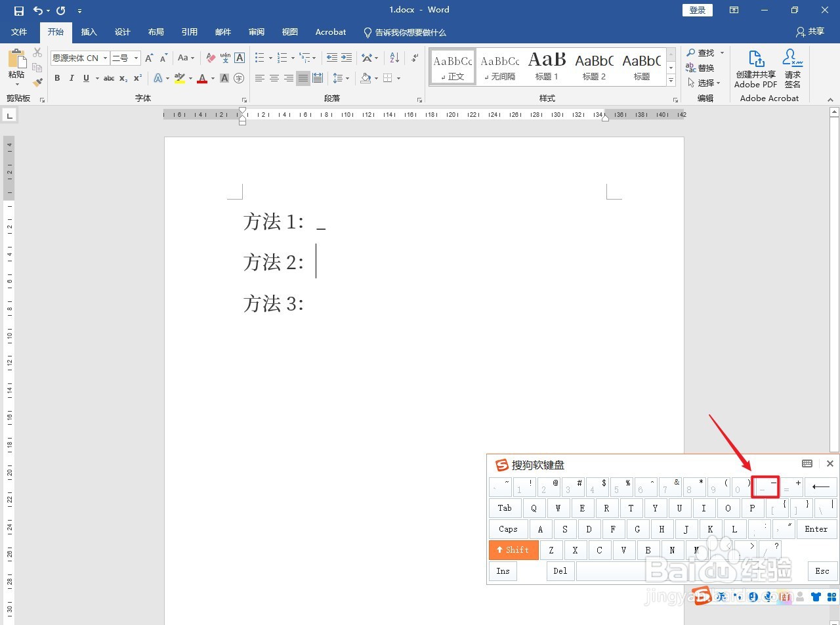
Task: Apply italic formatting
Action: point(71,78)
